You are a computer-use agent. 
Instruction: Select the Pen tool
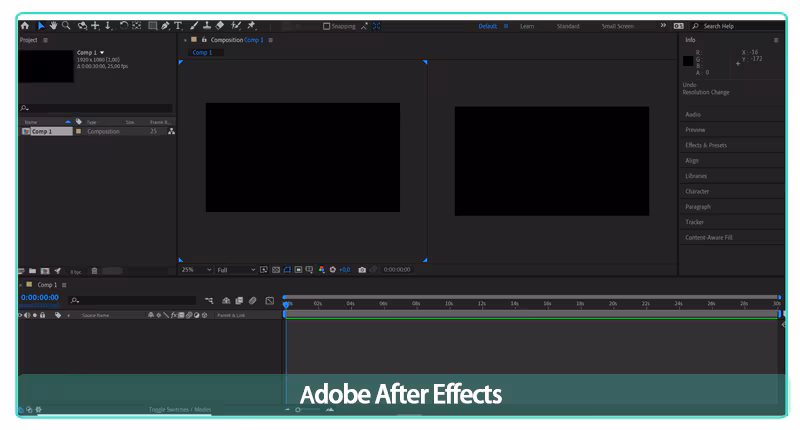click(x=165, y=26)
